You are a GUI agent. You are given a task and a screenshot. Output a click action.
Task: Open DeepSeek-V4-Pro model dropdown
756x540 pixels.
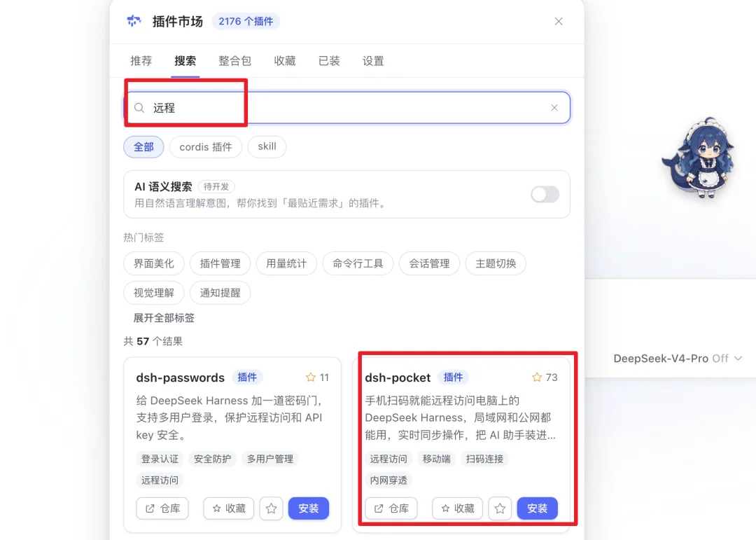[678, 359]
